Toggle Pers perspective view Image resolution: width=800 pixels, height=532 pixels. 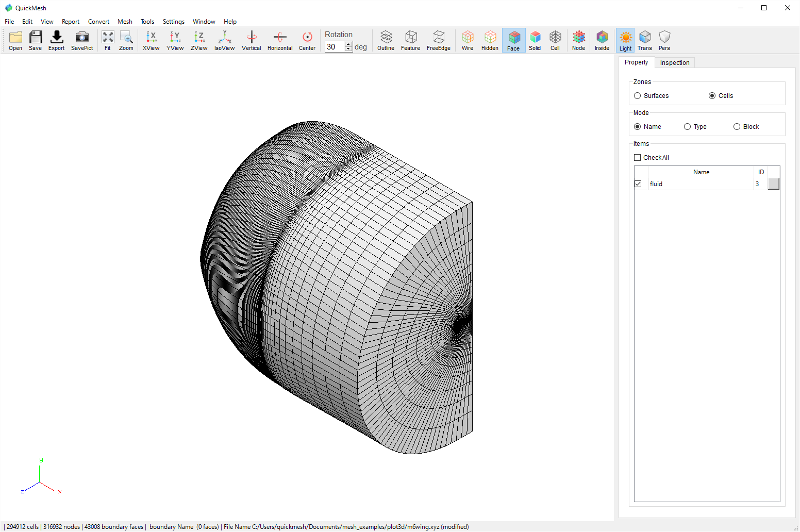664,40
